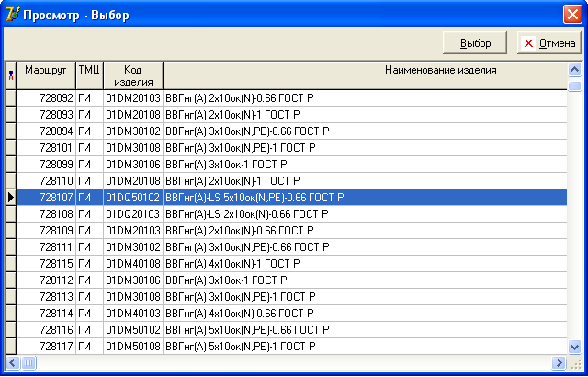Select row with route 728117

[292, 346]
